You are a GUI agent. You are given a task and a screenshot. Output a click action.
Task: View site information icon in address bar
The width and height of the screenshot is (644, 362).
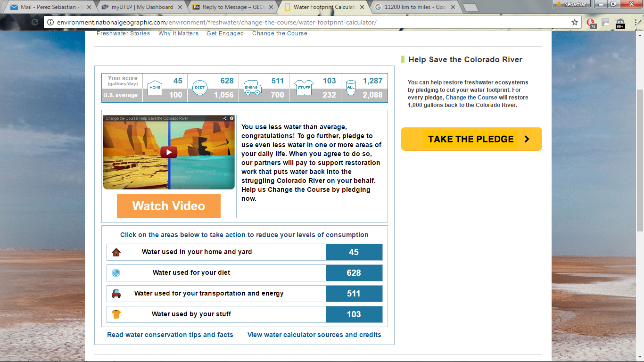point(51,22)
